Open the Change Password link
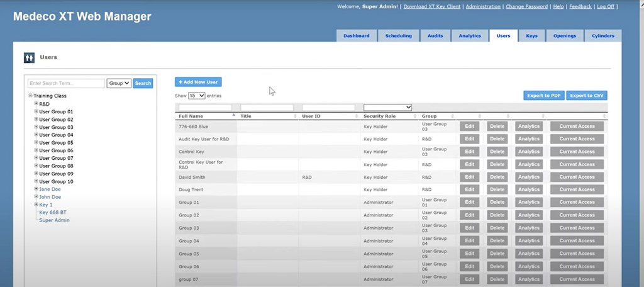Screen dimensions: 644x287 click(x=526, y=6)
